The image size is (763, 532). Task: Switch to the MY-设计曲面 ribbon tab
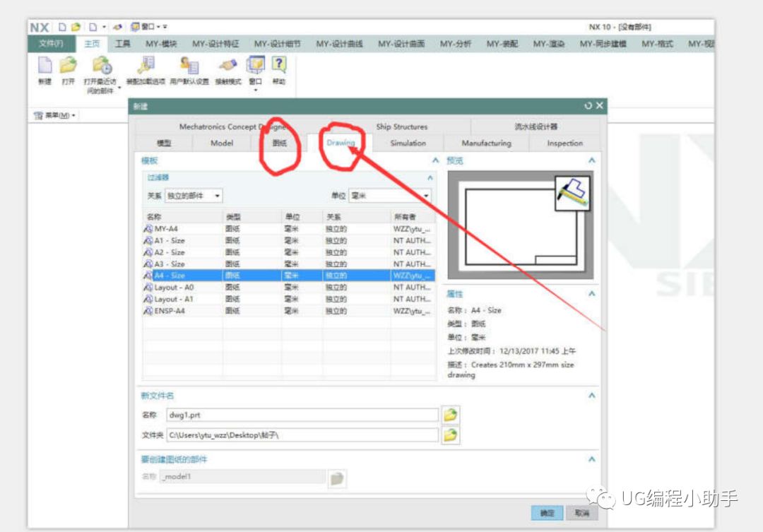tap(401, 44)
